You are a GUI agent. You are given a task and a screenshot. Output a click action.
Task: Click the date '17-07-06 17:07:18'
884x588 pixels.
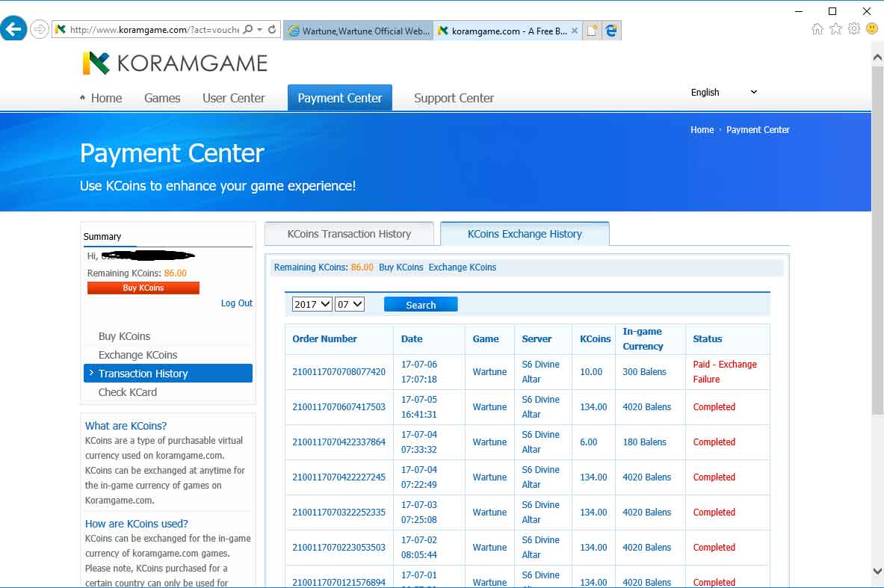(x=419, y=372)
